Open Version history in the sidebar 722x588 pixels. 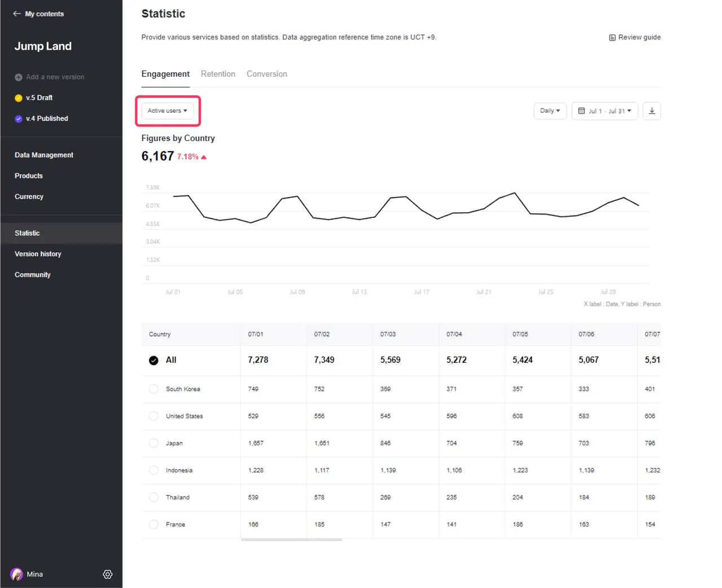[38, 253]
